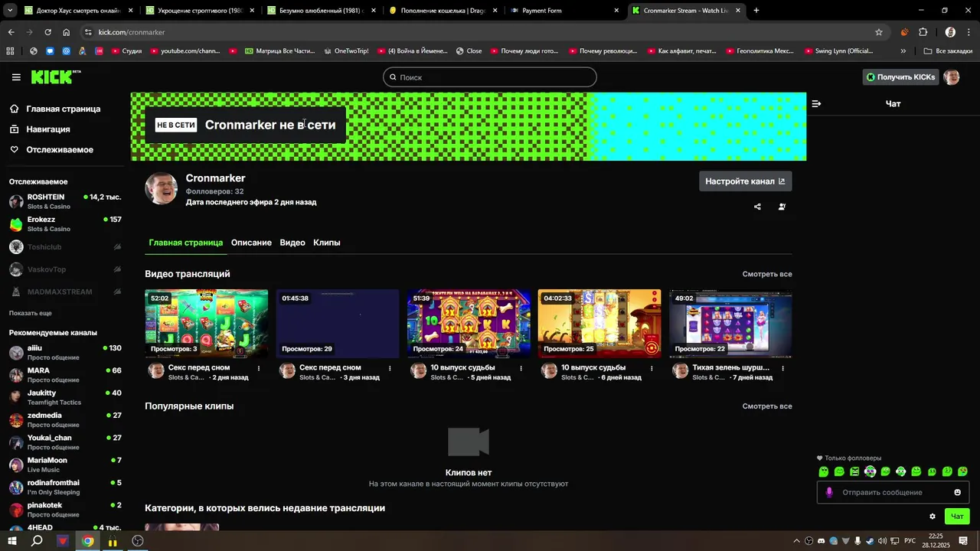The width and height of the screenshot is (980, 551).
Task: Open recommended channel MariaMoon
Action: (x=65, y=465)
